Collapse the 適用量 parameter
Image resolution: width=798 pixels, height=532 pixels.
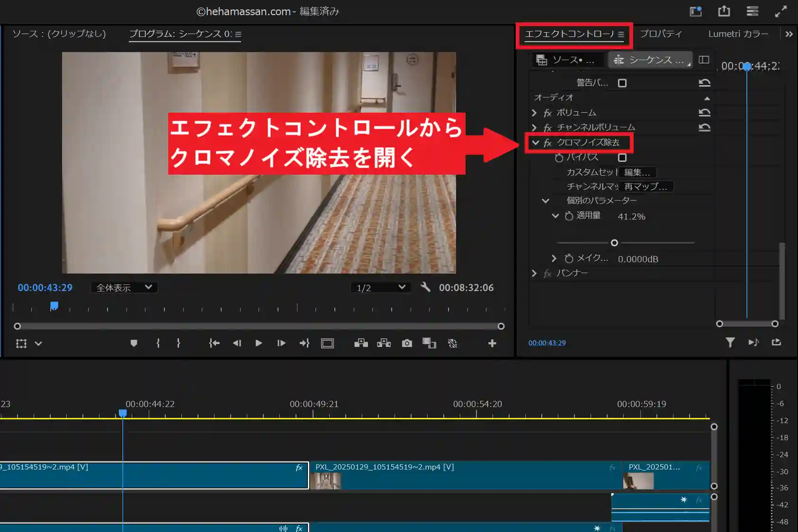556,216
